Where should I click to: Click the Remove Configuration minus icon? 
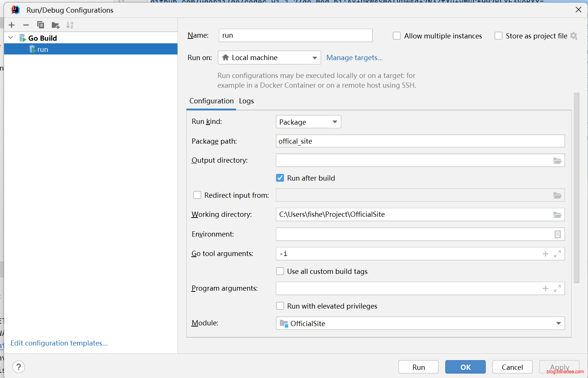click(x=26, y=25)
